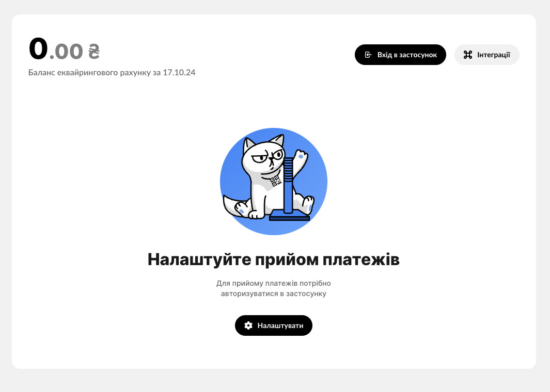Viewport: 550px width, 392px height.
Task: Select the Налаштувати button
Action: (274, 325)
